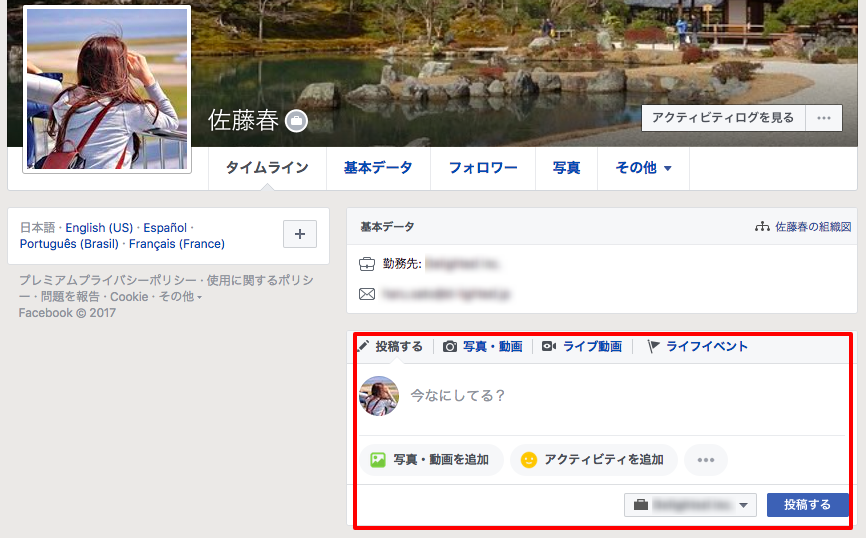
Task: Click the flag ライフイベント icon
Action: coord(653,346)
